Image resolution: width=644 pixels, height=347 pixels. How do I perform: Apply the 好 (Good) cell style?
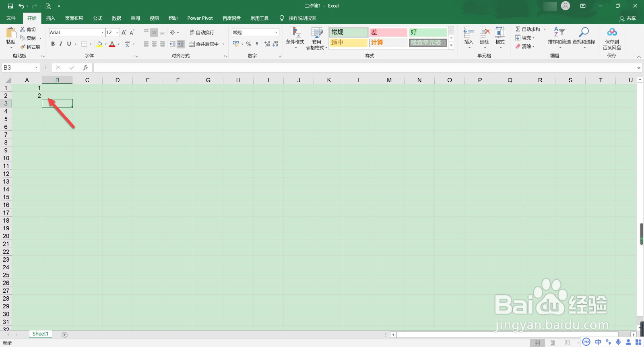point(428,32)
